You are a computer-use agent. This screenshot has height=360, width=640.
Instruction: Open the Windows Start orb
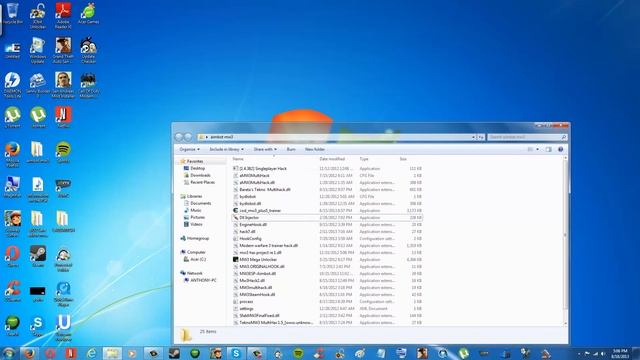tap(8, 353)
